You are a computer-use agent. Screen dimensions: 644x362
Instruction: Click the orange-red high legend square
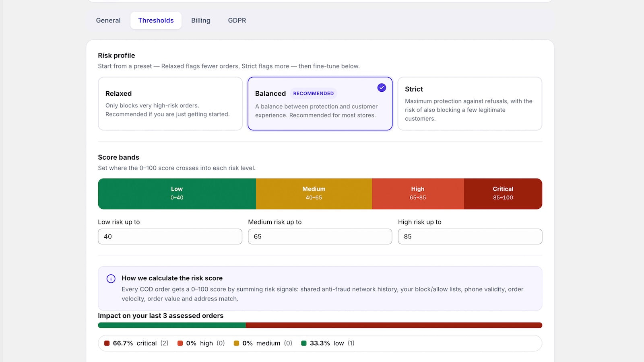coord(180,343)
